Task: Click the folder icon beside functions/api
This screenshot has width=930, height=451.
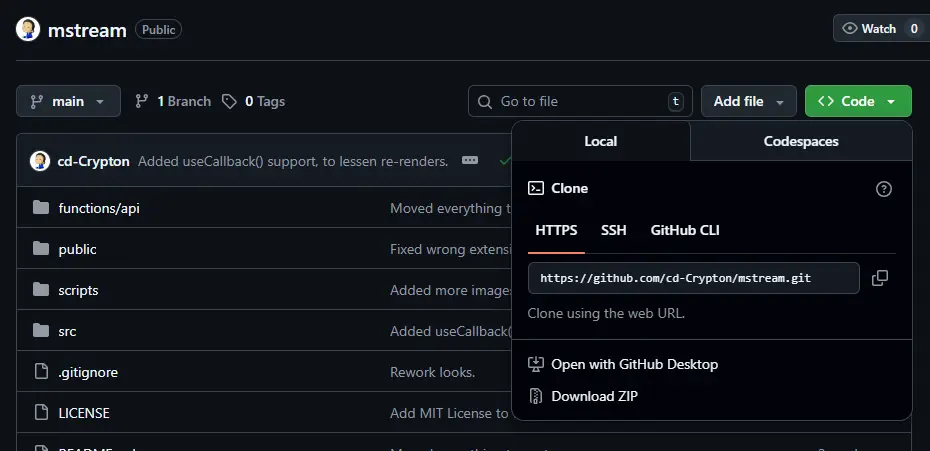Action: point(41,208)
